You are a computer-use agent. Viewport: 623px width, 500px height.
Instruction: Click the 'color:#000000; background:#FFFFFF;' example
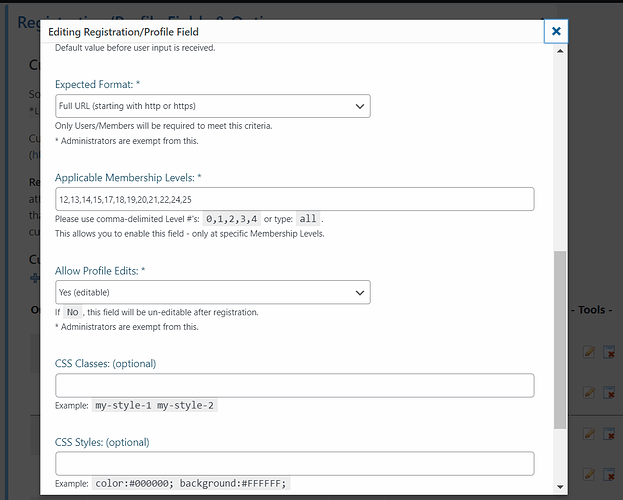coord(191,483)
